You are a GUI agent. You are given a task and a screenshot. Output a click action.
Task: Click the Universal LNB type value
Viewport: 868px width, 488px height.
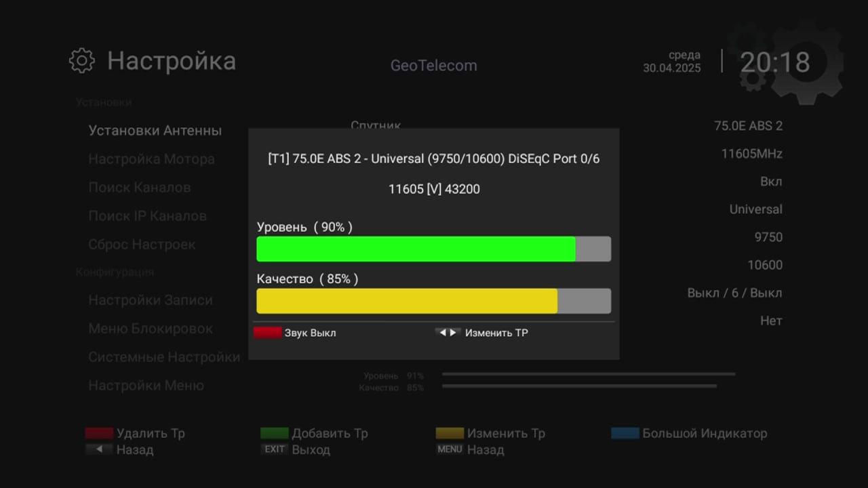pyautogui.click(x=755, y=209)
